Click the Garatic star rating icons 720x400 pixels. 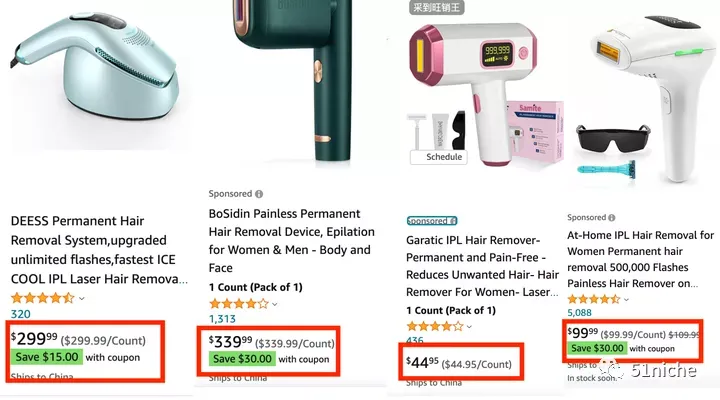point(434,327)
